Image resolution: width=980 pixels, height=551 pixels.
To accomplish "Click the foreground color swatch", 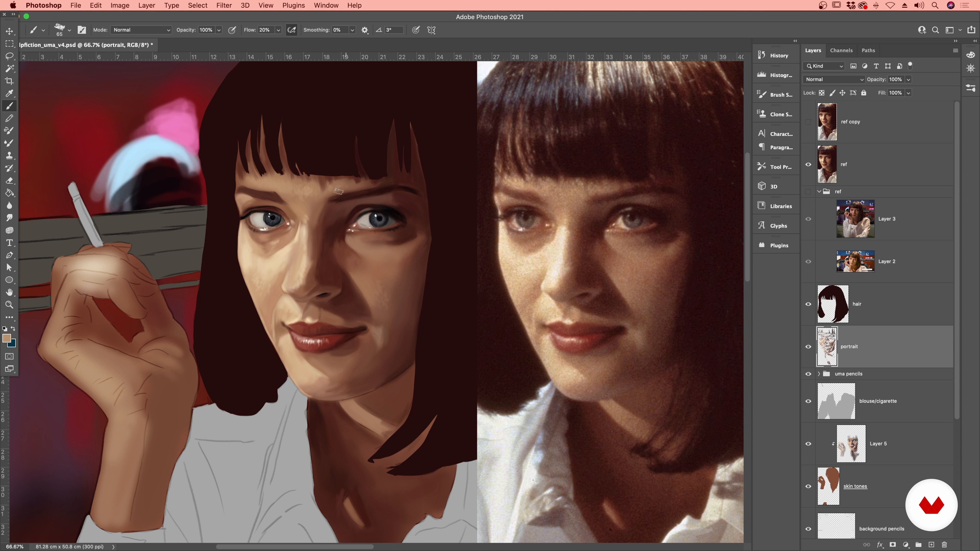I will (x=6, y=339).
